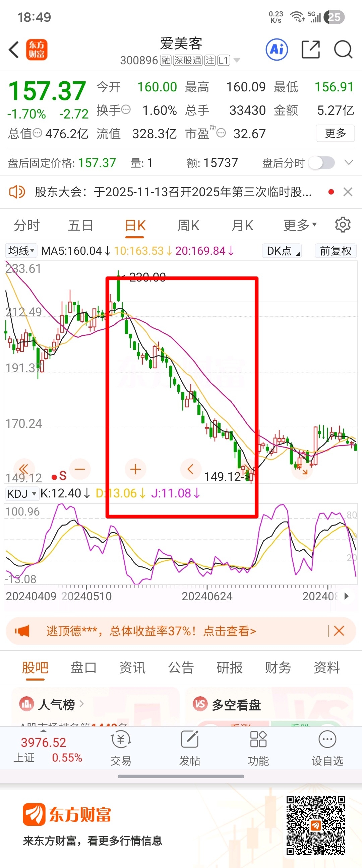Expand the 盘后 section chevron
The height and width of the screenshot is (868, 362).
349,162
